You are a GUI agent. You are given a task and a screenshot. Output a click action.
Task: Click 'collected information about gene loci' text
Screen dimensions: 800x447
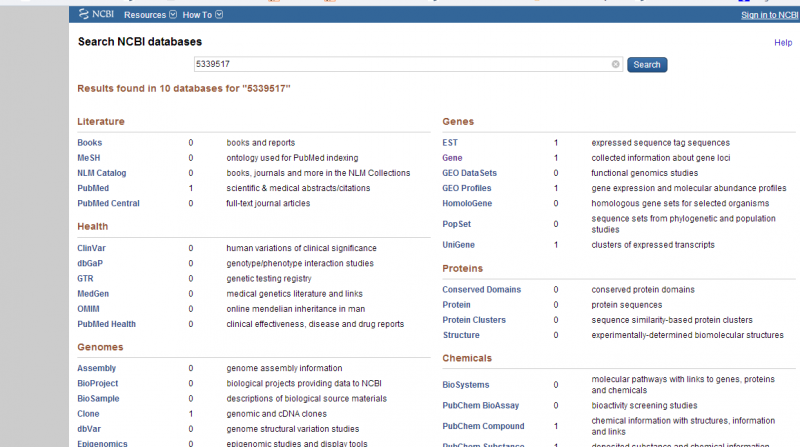(661, 158)
